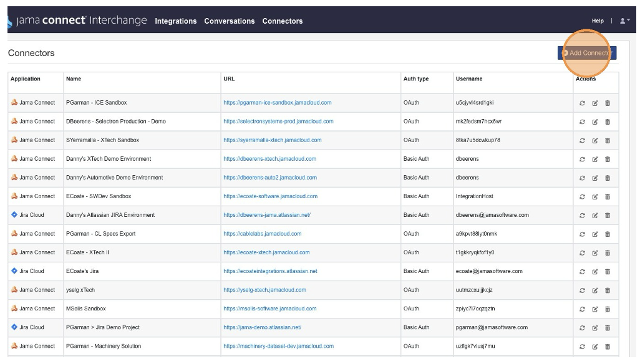Delete the PGarman - CL Specs Export connector
640x364 pixels.
608,234
